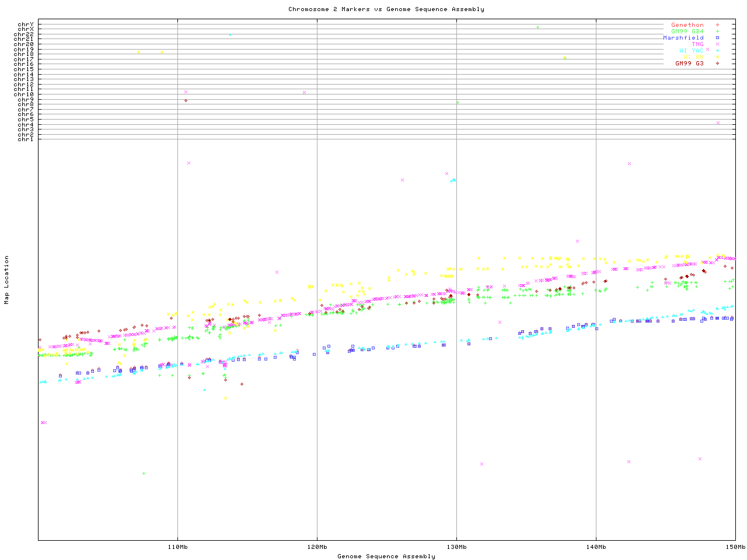Select the 130Mb tick label on x-axis
Image resolution: width=747 pixels, height=560 pixels.
pyautogui.click(x=456, y=547)
